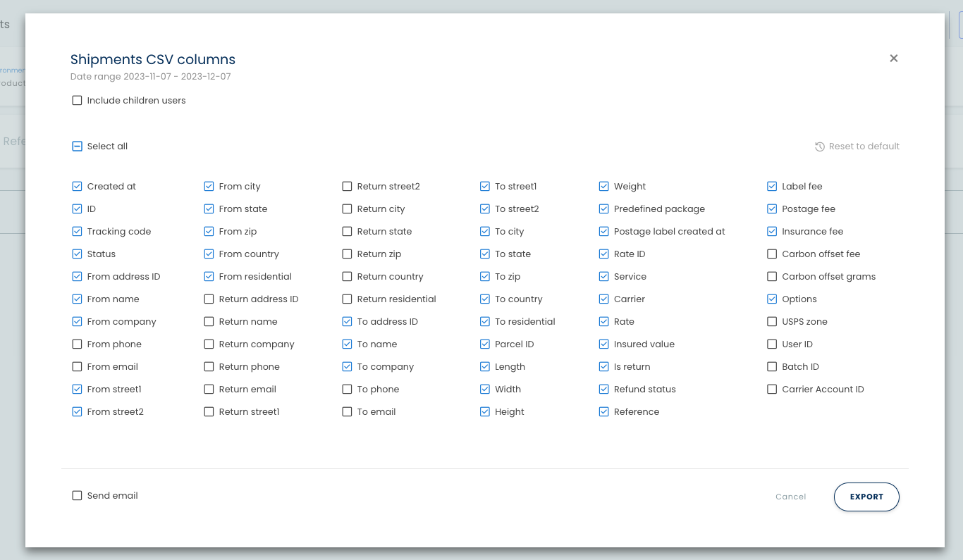963x560 pixels.
Task: Enable the From phone column
Action: 77,344
